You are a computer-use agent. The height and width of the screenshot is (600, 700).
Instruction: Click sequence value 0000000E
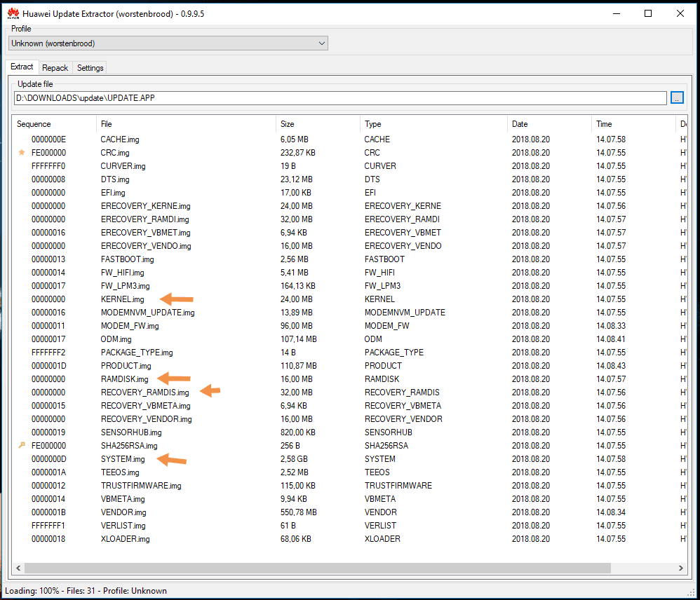pyautogui.click(x=48, y=139)
